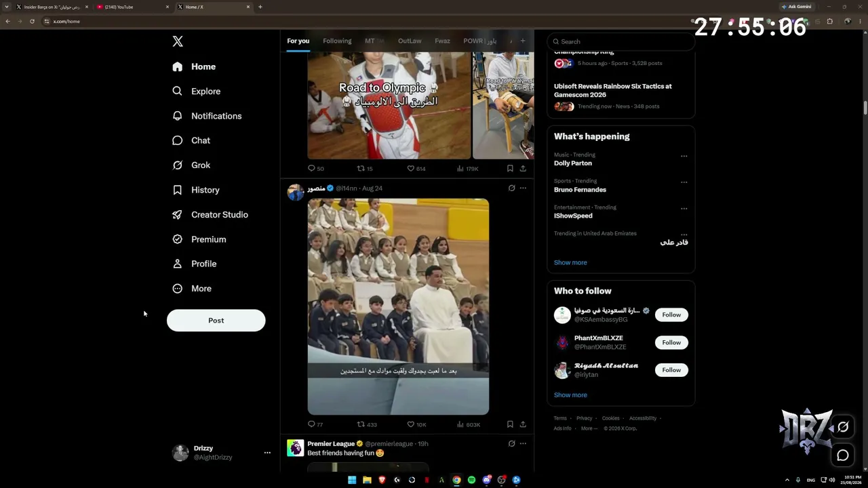The image size is (868, 488).
Task: Open Profile in the sidebar
Action: point(195,264)
